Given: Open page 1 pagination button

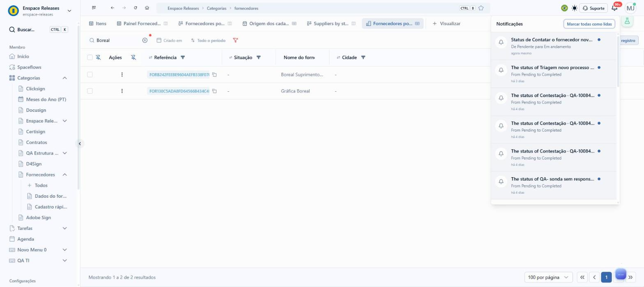Looking at the screenshot, I should (x=606, y=277).
